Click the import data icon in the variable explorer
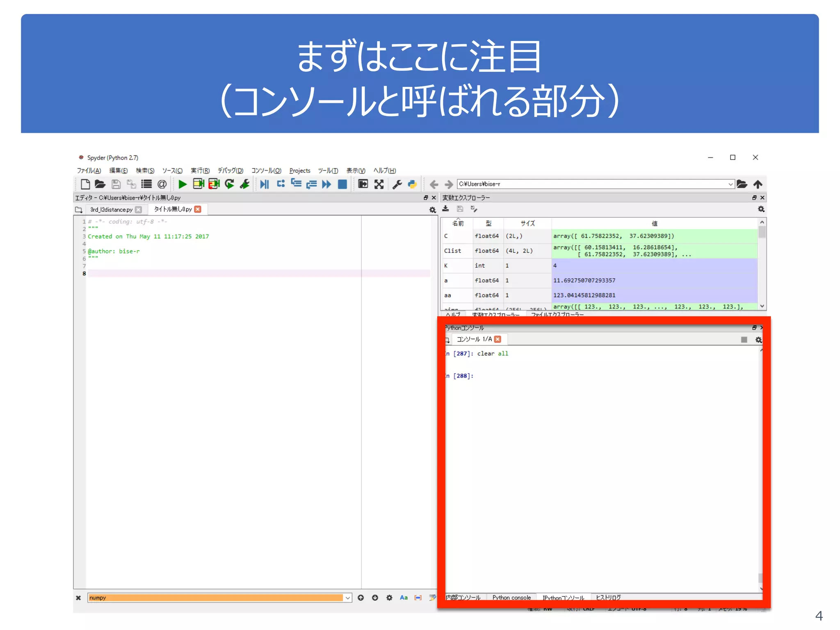840x630 pixels. tap(445, 209)
